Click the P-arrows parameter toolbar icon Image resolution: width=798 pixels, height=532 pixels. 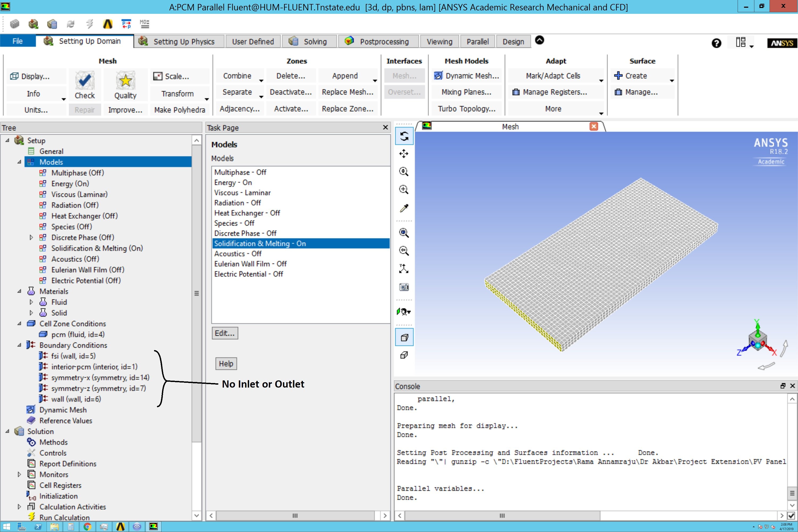point(126,24)
